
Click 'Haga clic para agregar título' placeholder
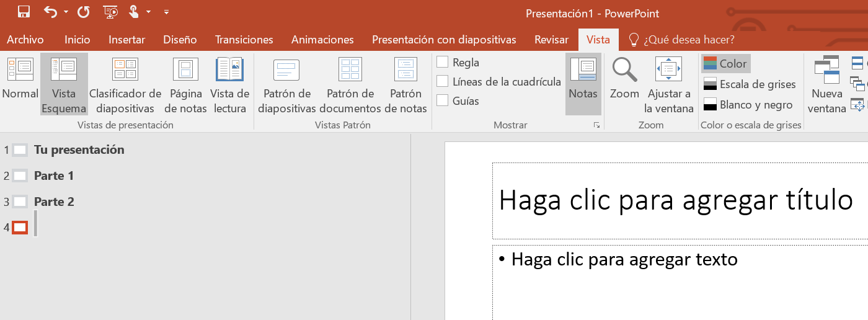[x=676, y=200]
